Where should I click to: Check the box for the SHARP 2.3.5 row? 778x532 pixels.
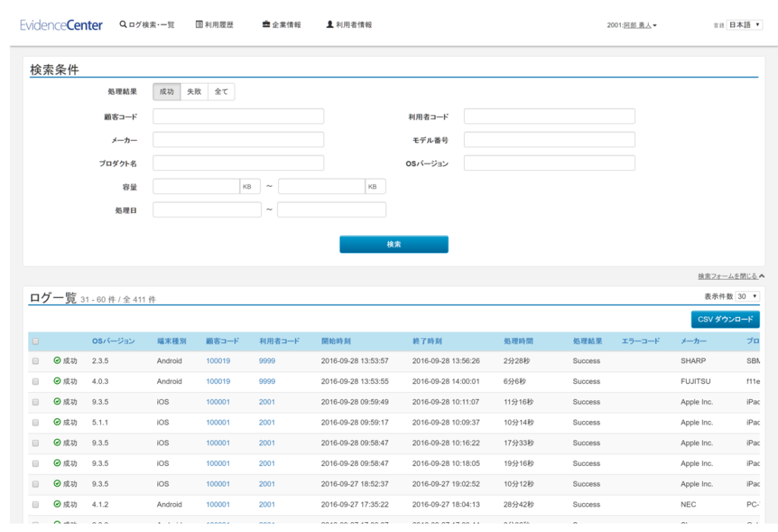[35, 361]
